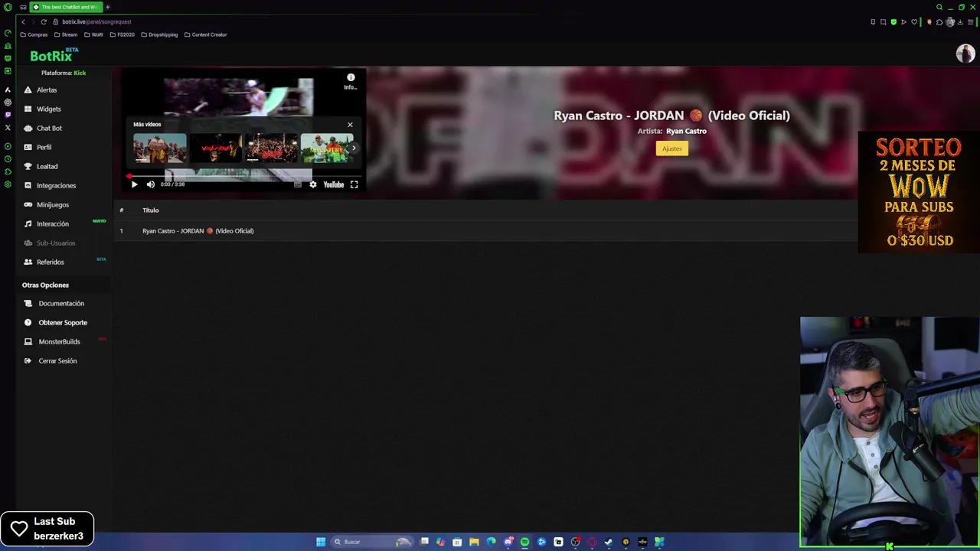This screenshot has width=980, height=551.
Task: Click the SORTEO WoW giveaway banner
Action: coord(919,192)
